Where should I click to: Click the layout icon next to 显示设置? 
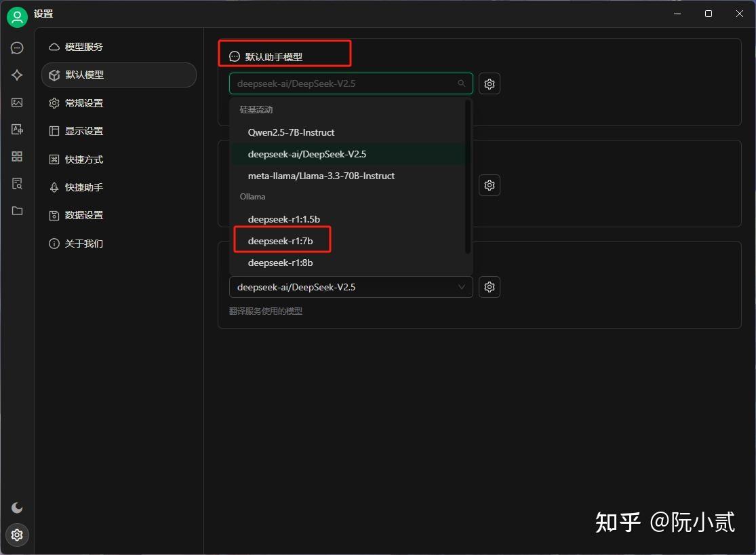tap(54, 131)
